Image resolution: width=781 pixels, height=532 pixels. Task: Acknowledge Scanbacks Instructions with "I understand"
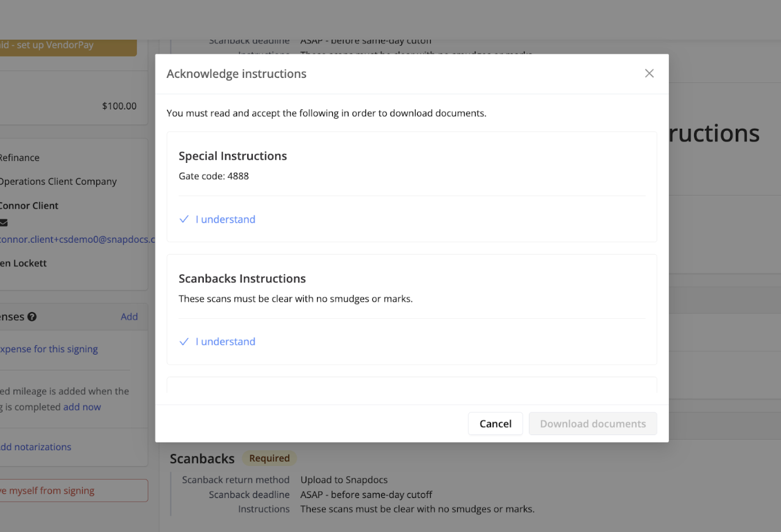pyautogui.click(x=225, y=341)
